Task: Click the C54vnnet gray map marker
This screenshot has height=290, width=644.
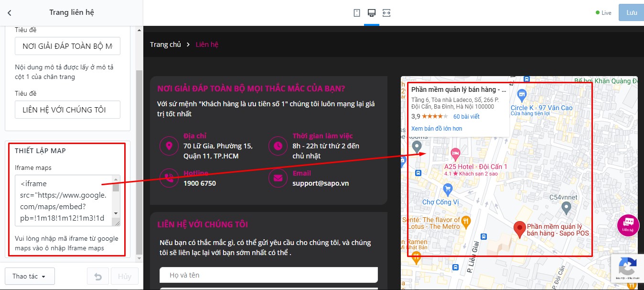Action: (x=566, y=207)
